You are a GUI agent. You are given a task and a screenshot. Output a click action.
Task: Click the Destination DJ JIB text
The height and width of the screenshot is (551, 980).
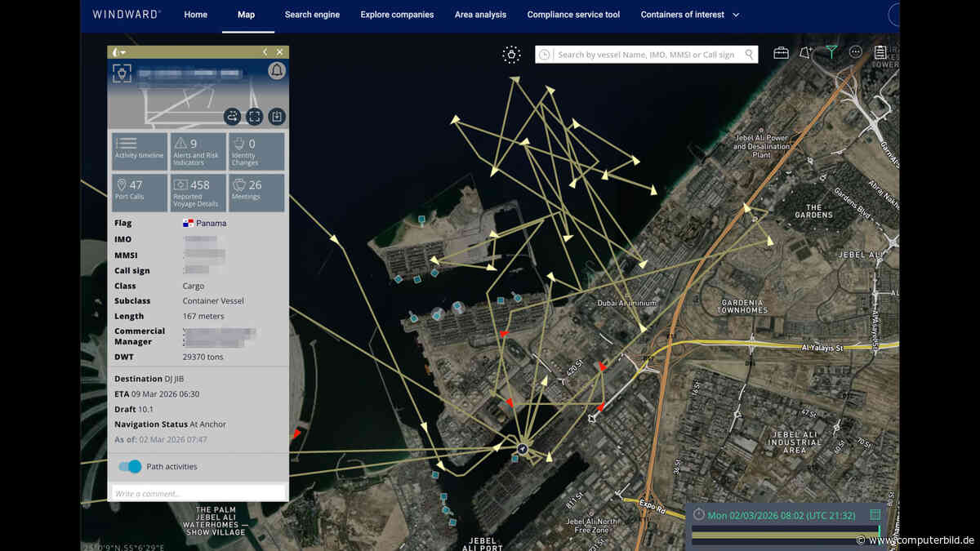149,379
